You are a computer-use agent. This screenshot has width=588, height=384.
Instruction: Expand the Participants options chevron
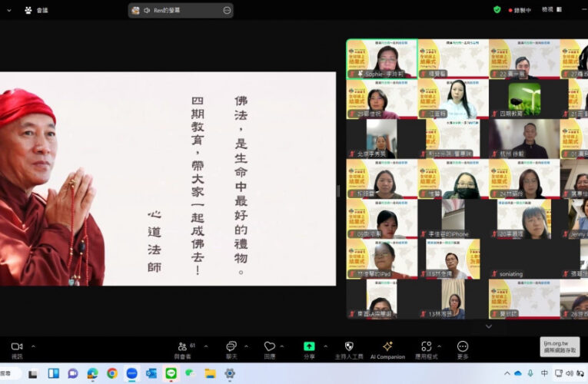point(206,346)
